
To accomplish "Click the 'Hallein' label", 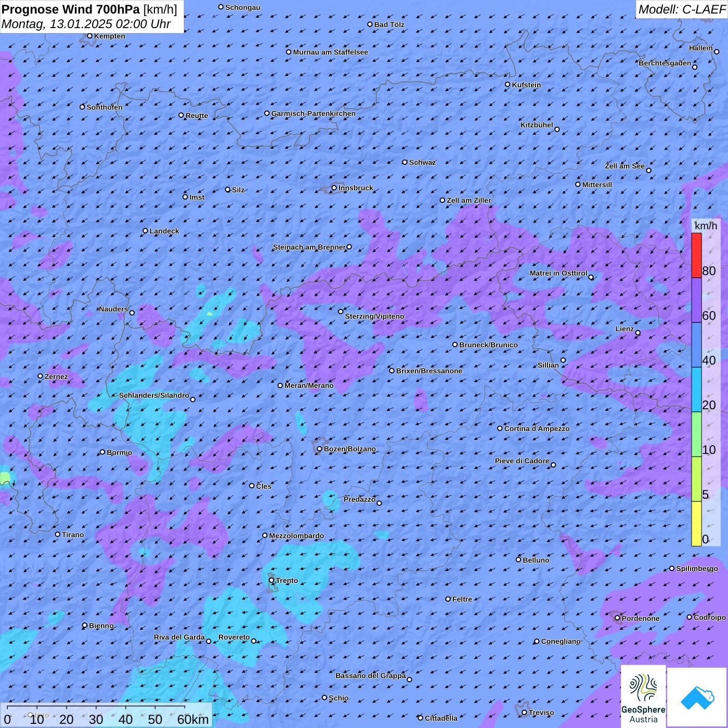I will (701, 48).
